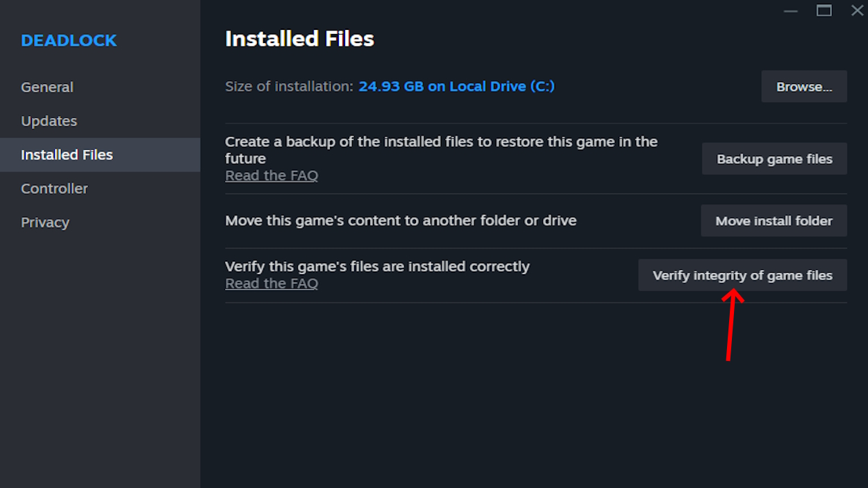Select the Installed Files tab

click(67, 155)
